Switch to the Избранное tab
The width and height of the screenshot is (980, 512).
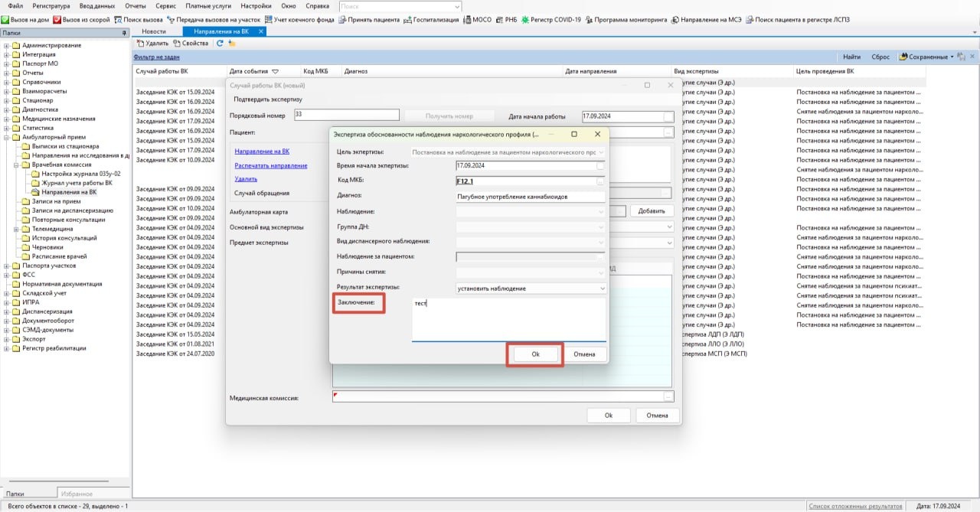[x=76, y=494]
